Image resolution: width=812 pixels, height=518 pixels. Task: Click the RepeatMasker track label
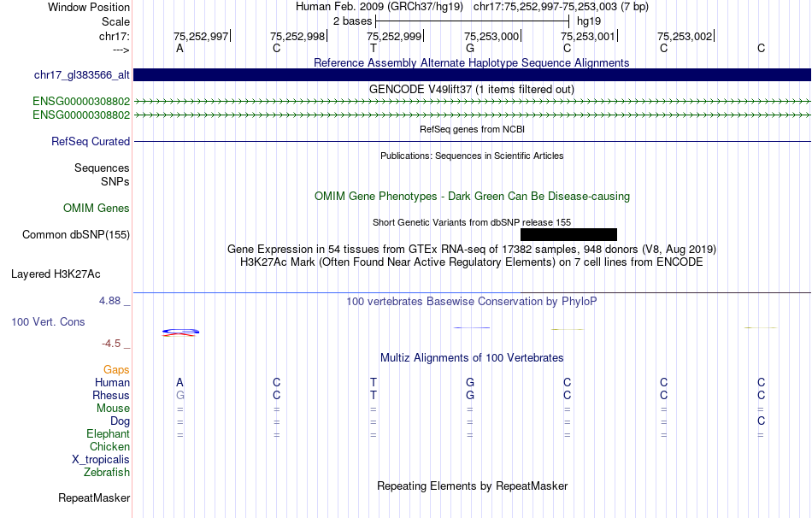pos(94,498)
